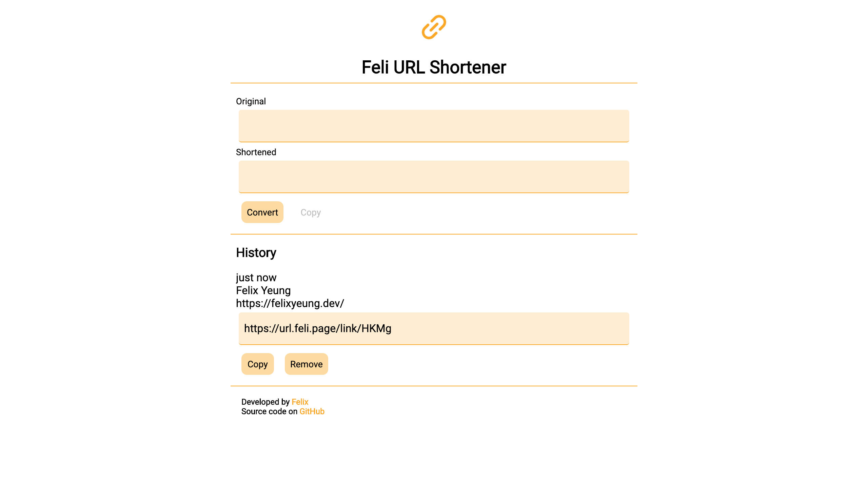Click the Copy button next to Convert
Screen dimensions: 868x488
point(311,212)
